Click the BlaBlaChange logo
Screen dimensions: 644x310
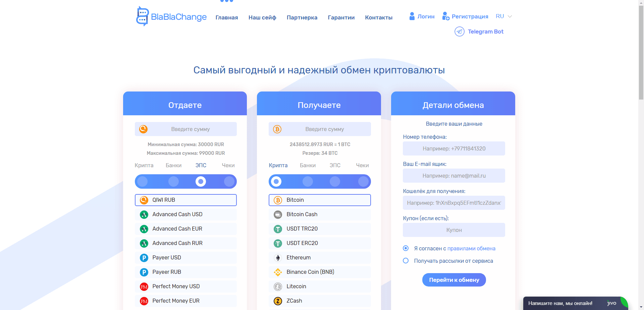point(171,16)
